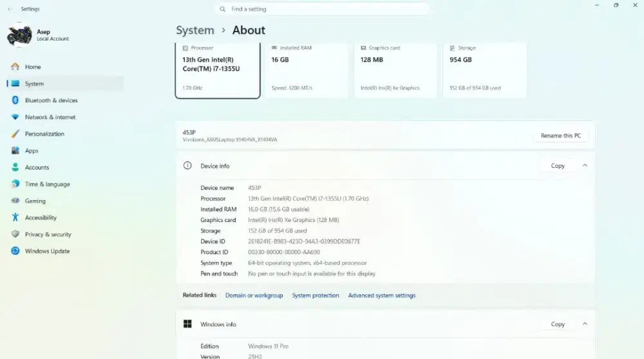
Task: Open the Asep account profile picture
Action: [x=19, y=35]
